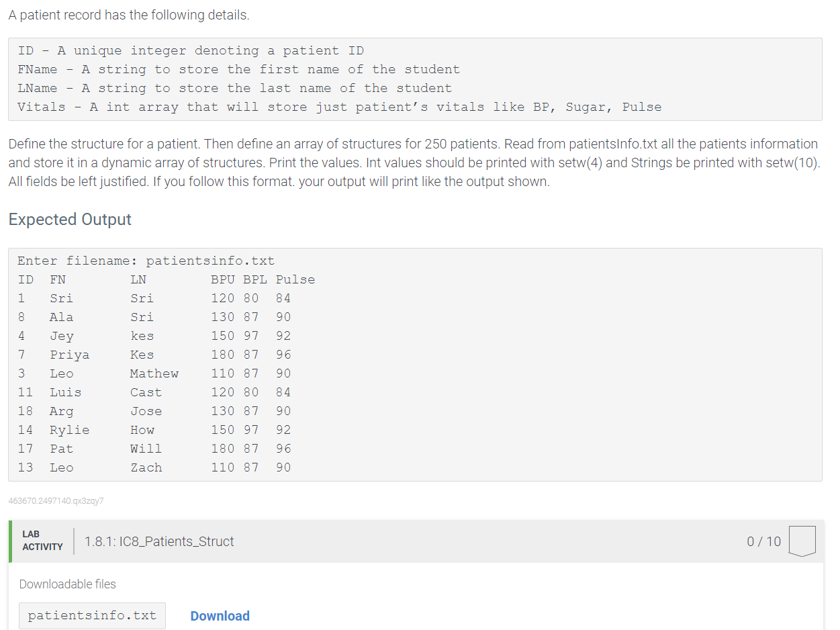Click the score area of the progress indicator

[x=763, y=541]
